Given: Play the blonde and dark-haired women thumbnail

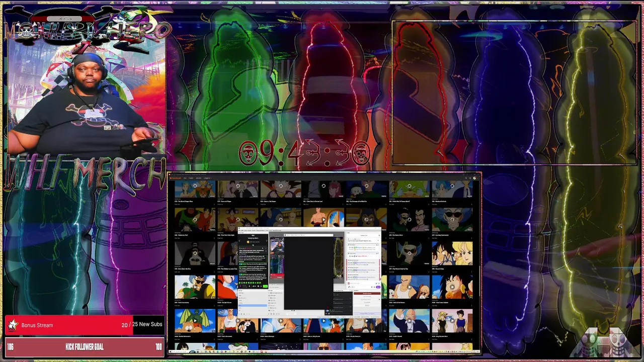Looking at the screenshot, I should [x=452, y=321].
